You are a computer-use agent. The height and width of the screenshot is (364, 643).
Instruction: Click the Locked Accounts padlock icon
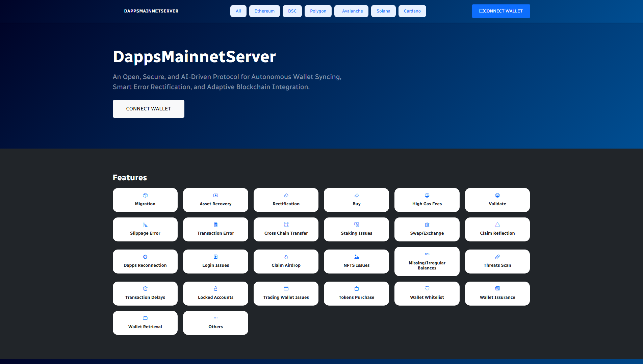[215, 288]
